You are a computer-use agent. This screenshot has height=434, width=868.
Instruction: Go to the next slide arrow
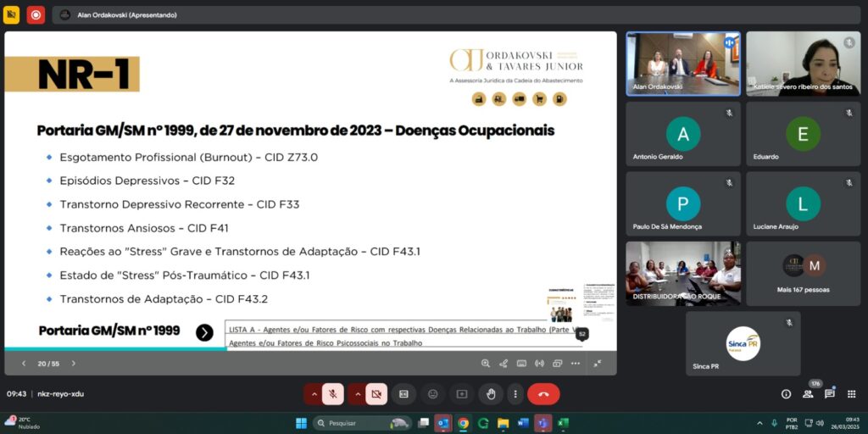(74, 364)
